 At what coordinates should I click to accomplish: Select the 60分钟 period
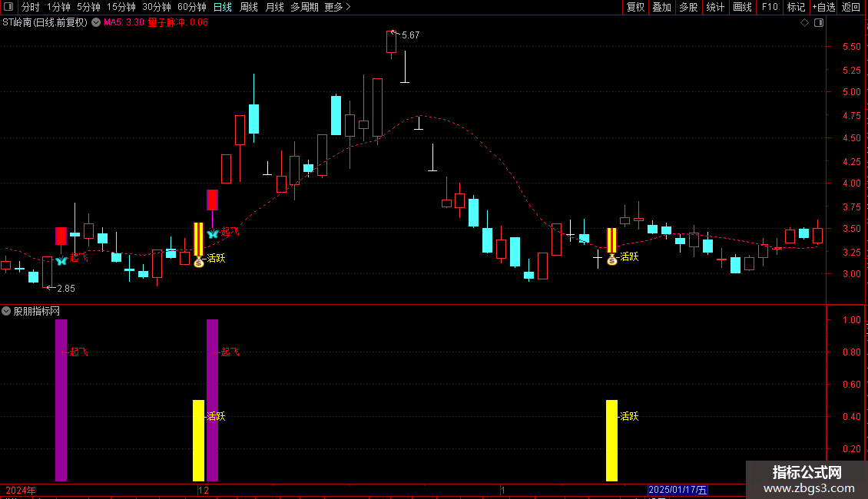click(191, 7)
